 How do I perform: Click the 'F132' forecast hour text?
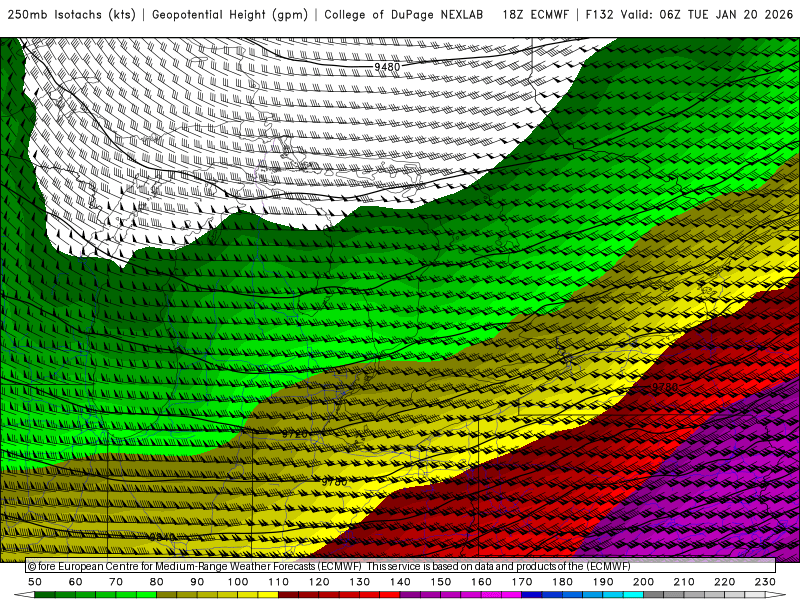599,15
